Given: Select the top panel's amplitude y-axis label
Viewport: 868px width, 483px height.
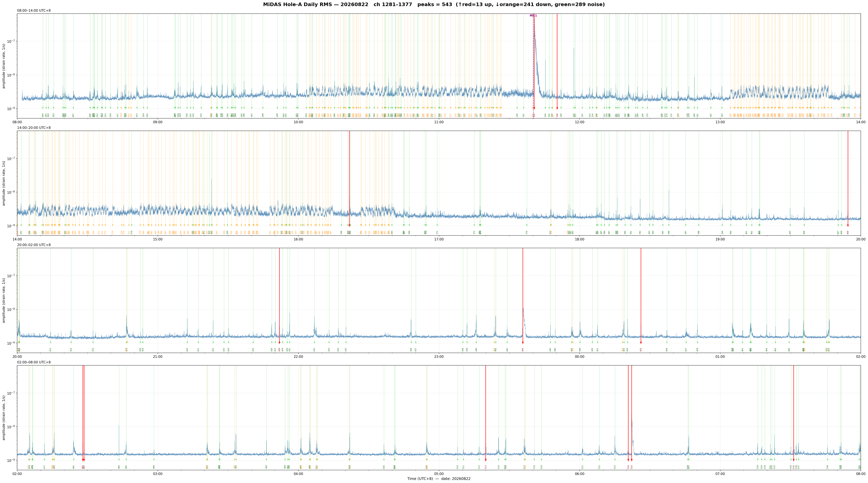Looking at the screenshot, I should tap(4, 66).
